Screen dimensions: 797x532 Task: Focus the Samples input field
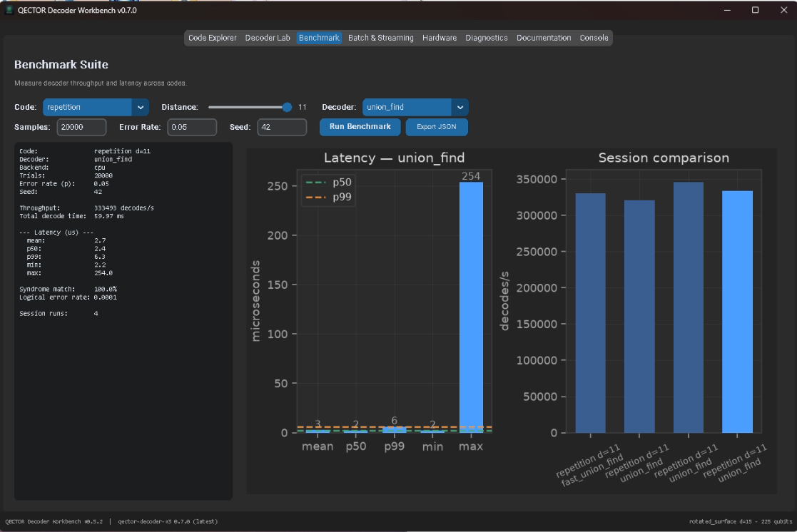[x=81, y=127]
